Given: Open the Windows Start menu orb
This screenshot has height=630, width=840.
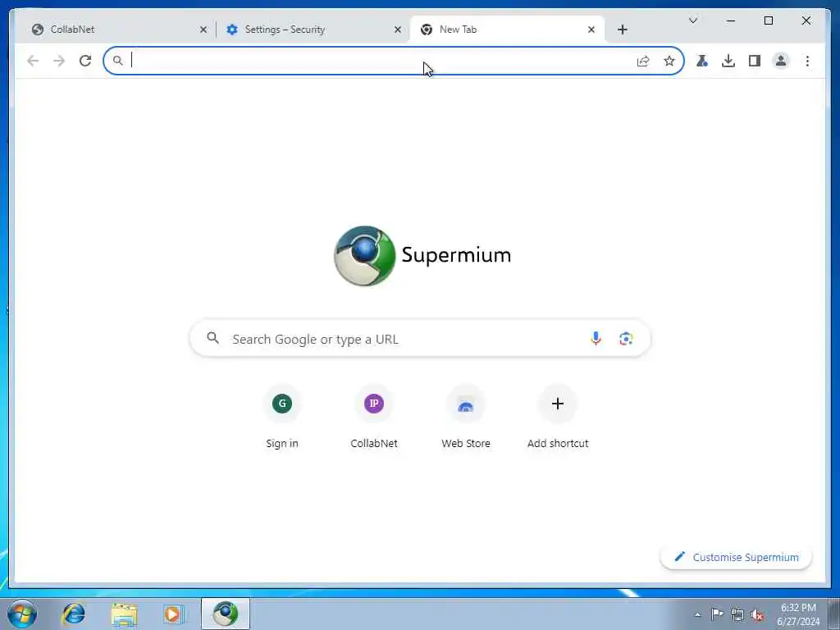Looking at the screenshot, I should (22, 614).
